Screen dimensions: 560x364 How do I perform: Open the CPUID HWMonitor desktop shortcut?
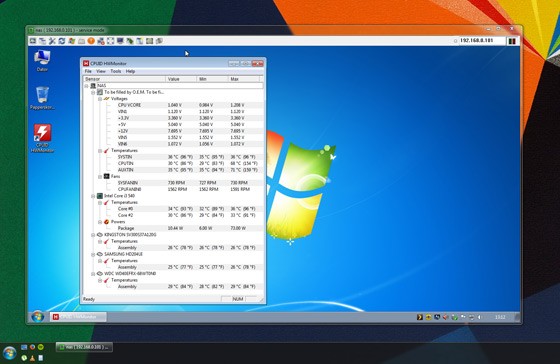click(x=42, y=139)
